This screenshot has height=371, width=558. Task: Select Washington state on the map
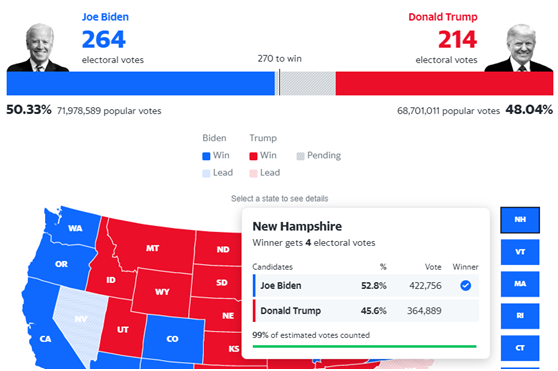coord(75,228)
